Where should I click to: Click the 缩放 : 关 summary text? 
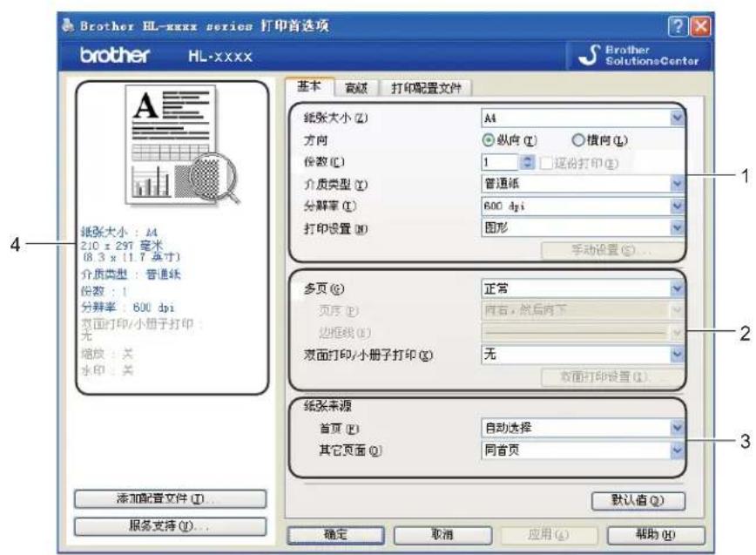tap(106, 354)
